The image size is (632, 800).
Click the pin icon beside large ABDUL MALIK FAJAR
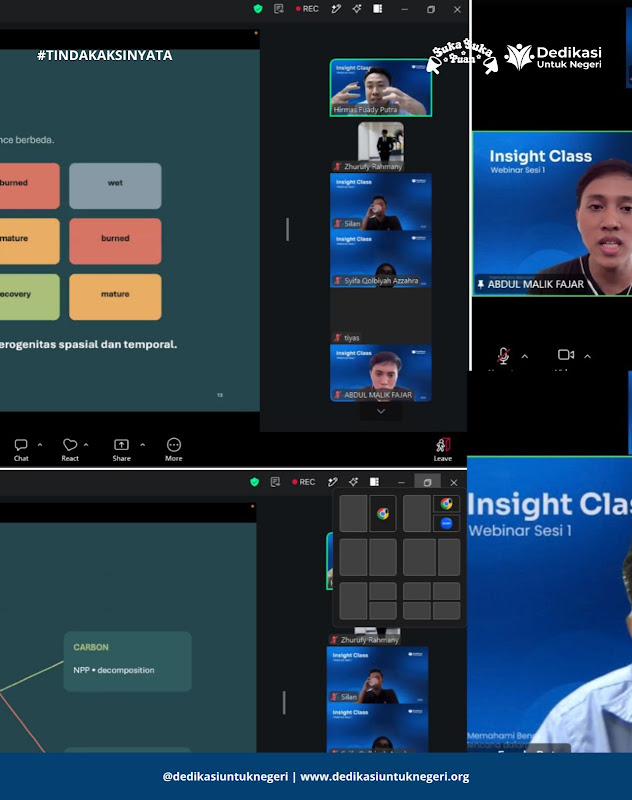[x=480, y=284]
